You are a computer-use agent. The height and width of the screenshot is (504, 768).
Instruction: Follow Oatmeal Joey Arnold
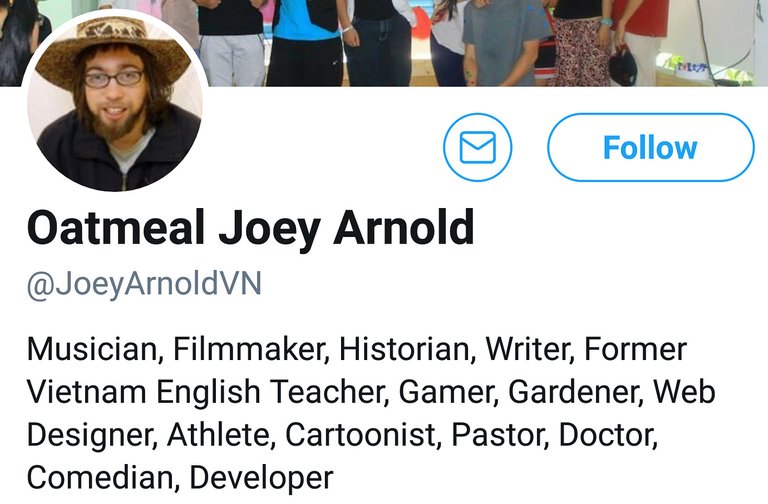pyautogui.click(x=650, y=148)
